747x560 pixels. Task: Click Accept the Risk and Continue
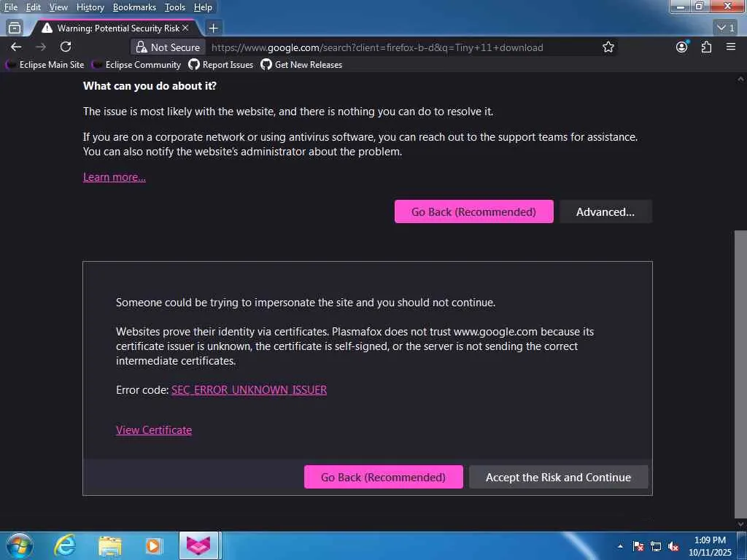[558, 477]
